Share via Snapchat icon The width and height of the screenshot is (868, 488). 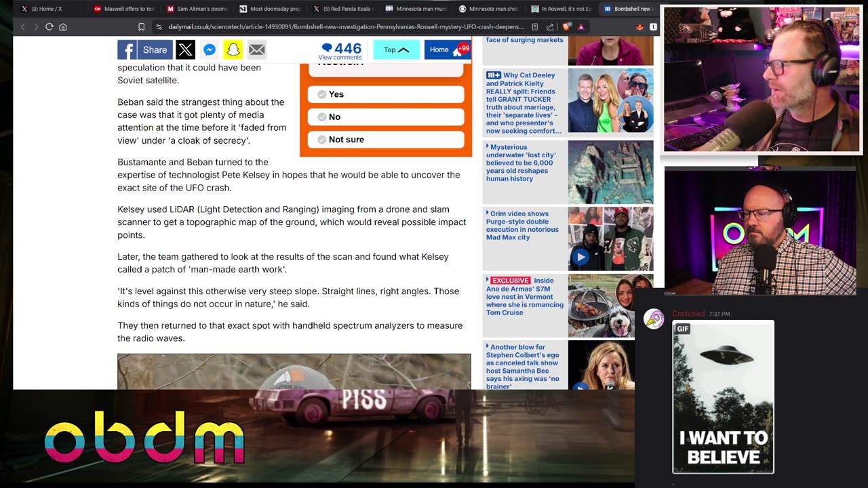click(x=233, y=49)
